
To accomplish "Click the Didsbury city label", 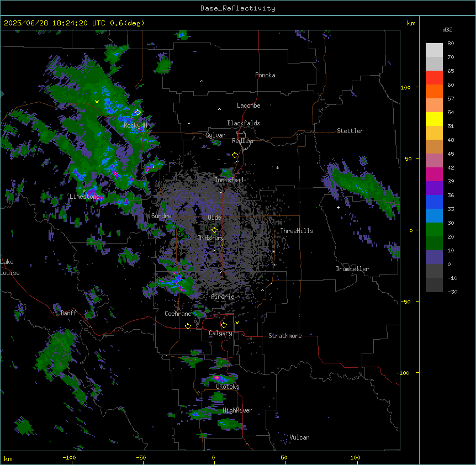I will (x=211, y=238).
